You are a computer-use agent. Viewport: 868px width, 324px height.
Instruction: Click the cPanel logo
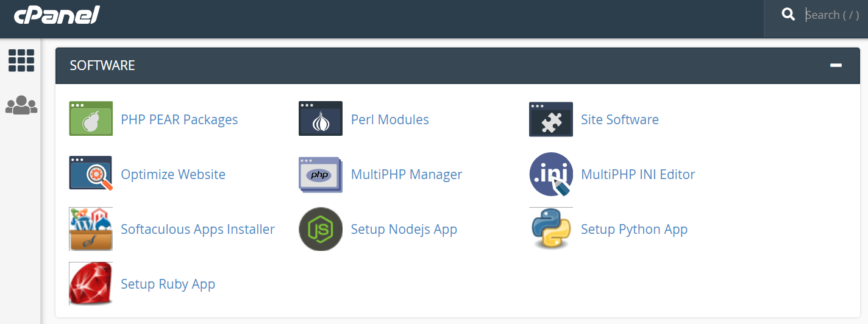click(x=57, y=15)
